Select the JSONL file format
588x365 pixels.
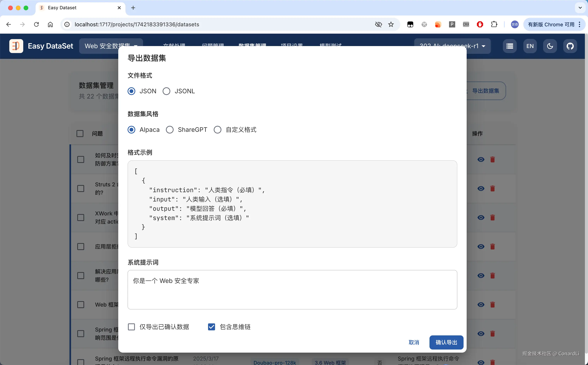click(166, 91)
